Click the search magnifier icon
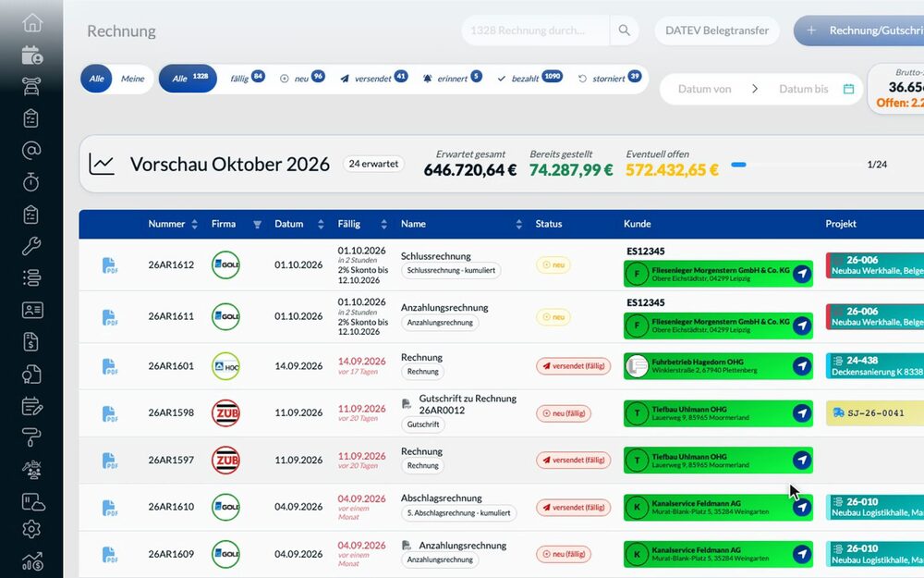Viewport: 924px width, 578px height. coord(624,31)
